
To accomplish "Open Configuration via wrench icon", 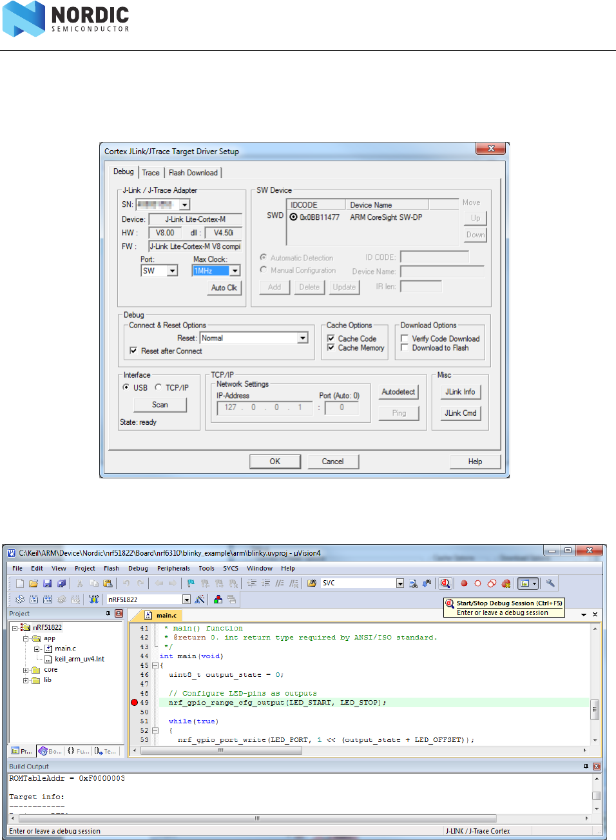I will coord(550,583).
